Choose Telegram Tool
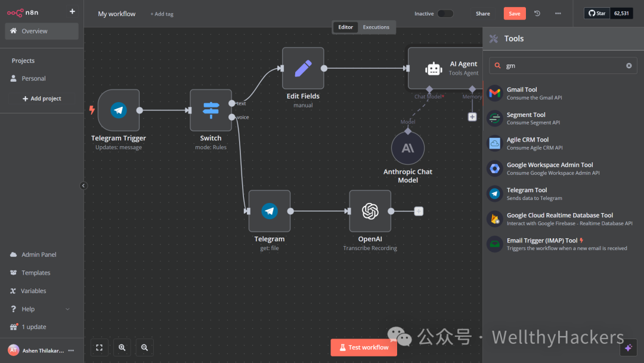644x363 pixels. pos(563,193)
